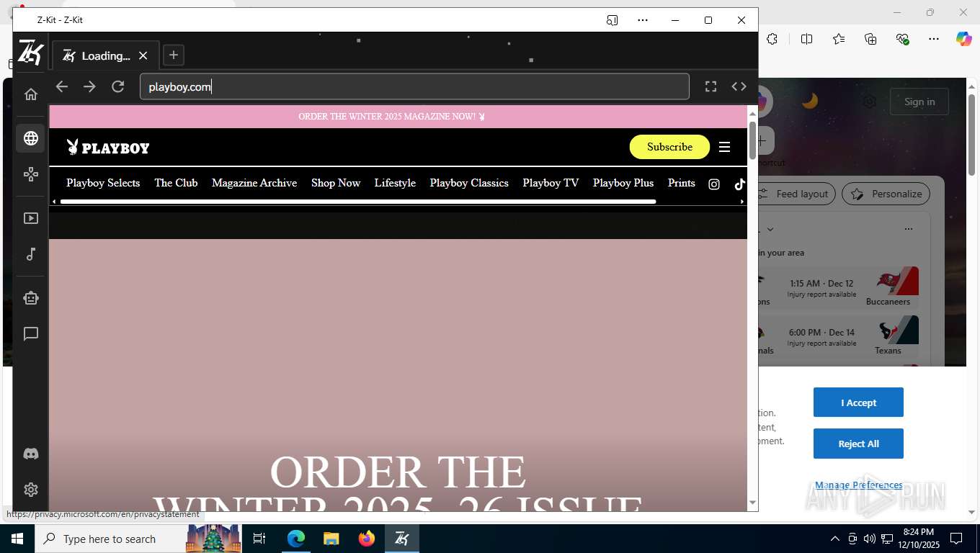Click the horizontal nav scrollbar
Viewport: 980px width, 553px height.
[358, 202]
